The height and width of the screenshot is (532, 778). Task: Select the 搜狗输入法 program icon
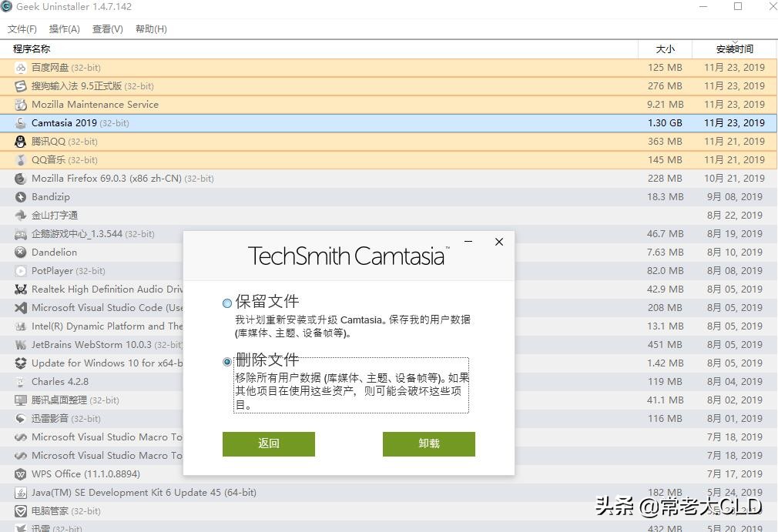[20, 86]
